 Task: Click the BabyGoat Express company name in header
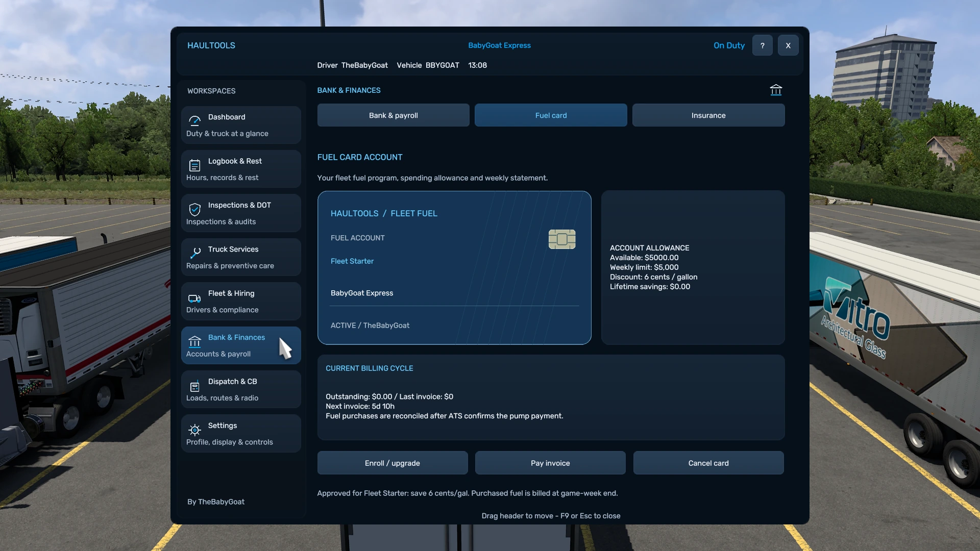tap(499, 45)
